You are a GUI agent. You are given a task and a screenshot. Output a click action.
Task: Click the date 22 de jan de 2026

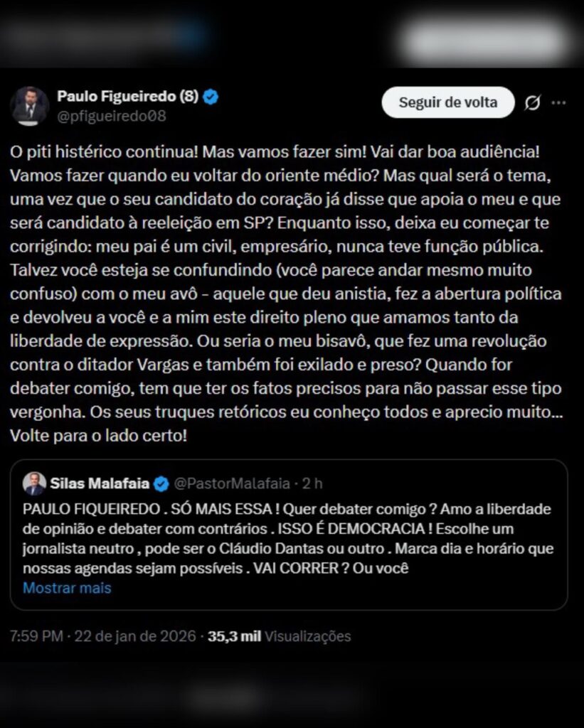(134, 636)
